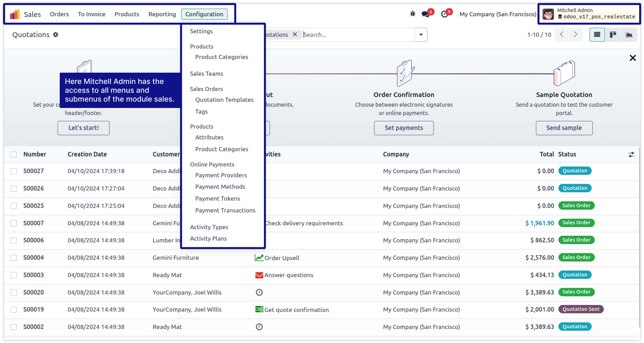Screen dimensions: 644x343
Task: Select checkbox for order S00007
Action: pyautogui.click(x=14, y=223)
